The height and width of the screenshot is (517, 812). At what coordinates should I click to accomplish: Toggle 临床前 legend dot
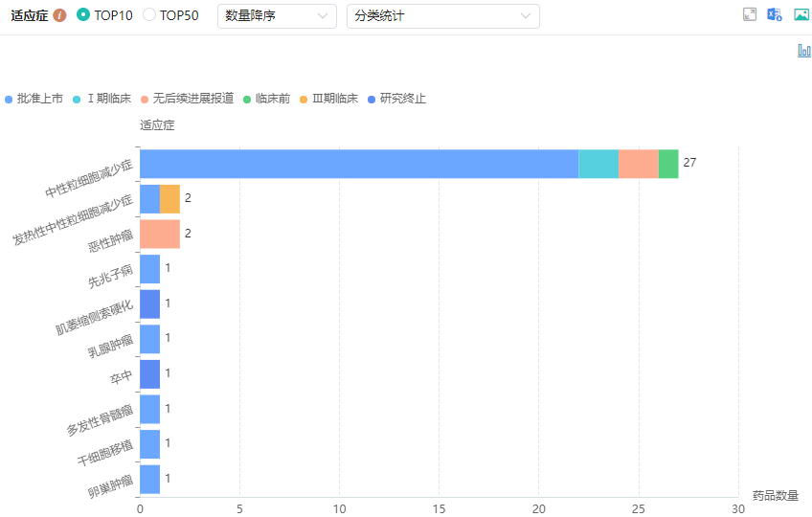coord(247,99)
